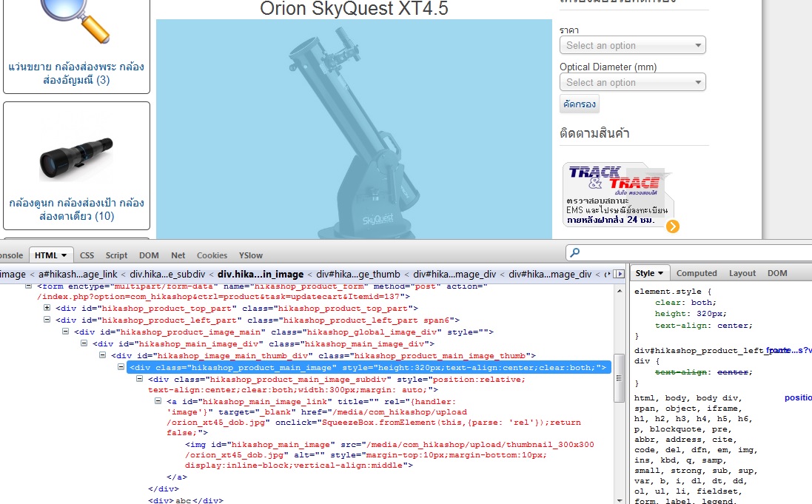812x504 pixels.
Task: Switch to the Computed side tab
Action: pos(696,273)
